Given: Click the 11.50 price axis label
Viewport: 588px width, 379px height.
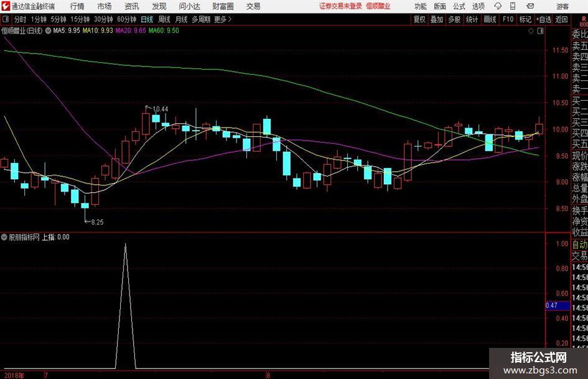Looking at the screenshot, I should [560, 50].
